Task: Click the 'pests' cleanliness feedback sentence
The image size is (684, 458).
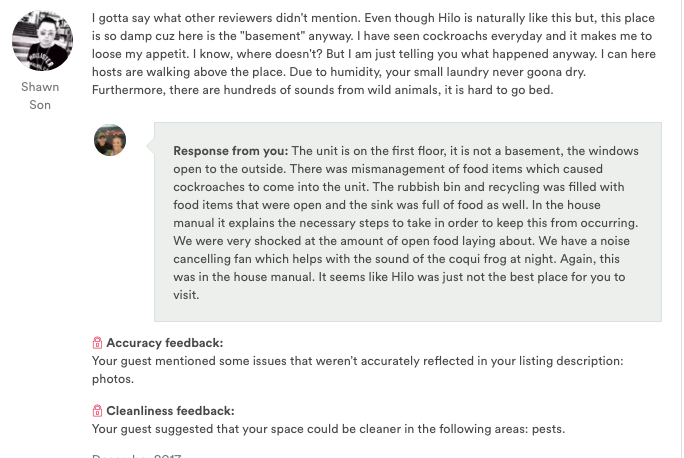Action: pos(328,429)
